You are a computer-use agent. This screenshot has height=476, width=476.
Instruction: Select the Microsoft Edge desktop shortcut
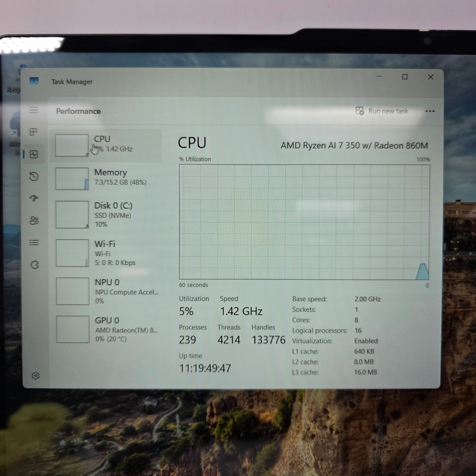(15, 133)
